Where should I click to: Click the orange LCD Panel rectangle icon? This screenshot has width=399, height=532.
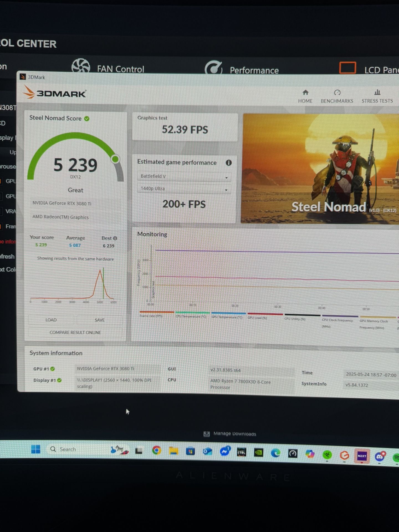coord(348,68)
